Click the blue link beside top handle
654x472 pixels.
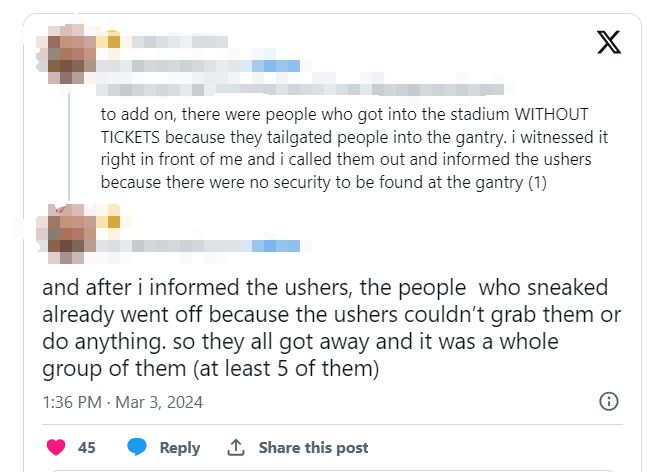(276, 66)
